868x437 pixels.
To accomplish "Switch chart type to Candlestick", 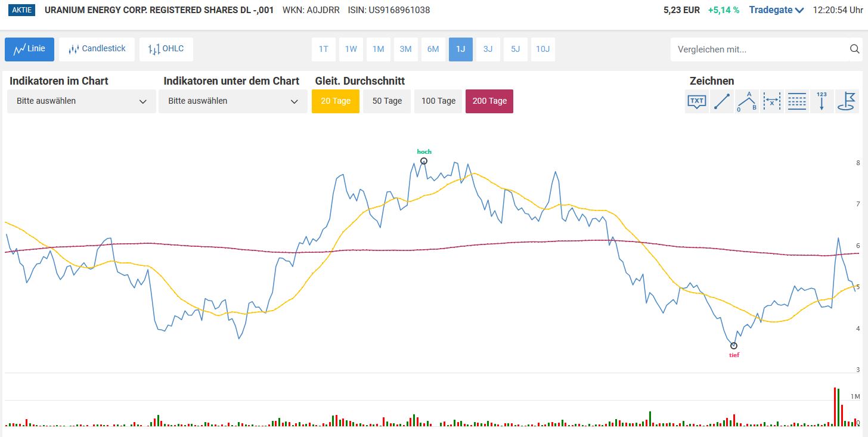I will (x=97, y=49).
